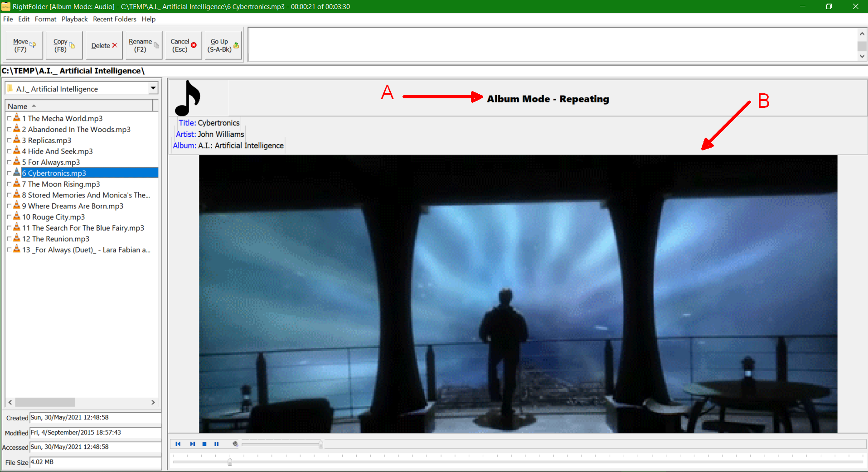The height and width of the screenshot is (472, 868).
Task: Click the Move (F7) toolbar button
Action: pos(24,45)
